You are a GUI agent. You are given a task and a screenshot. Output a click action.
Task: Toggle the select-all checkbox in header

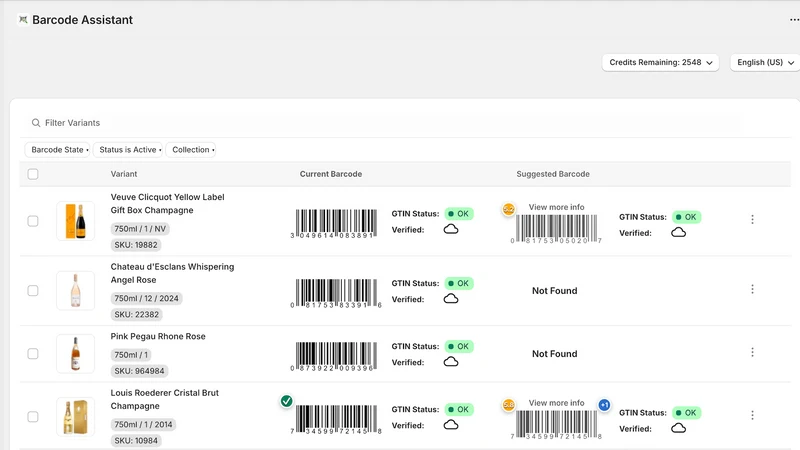[33, 174]
